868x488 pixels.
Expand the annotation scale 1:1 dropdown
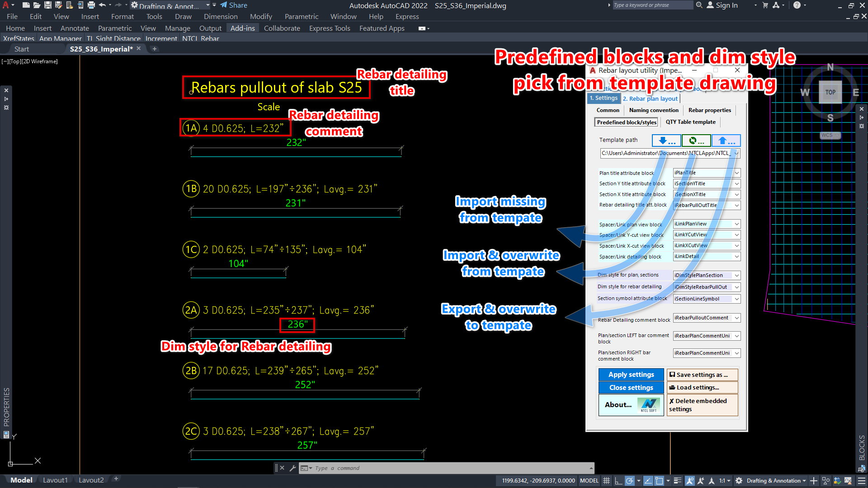point(725,481)
